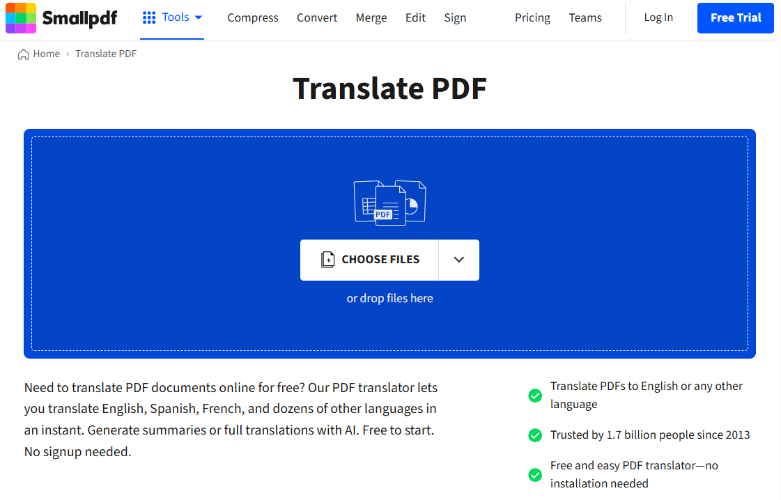Screen dimensions: 781x500
Task: Click the 'or drop files here' text
Action: [x=390, y=298]
